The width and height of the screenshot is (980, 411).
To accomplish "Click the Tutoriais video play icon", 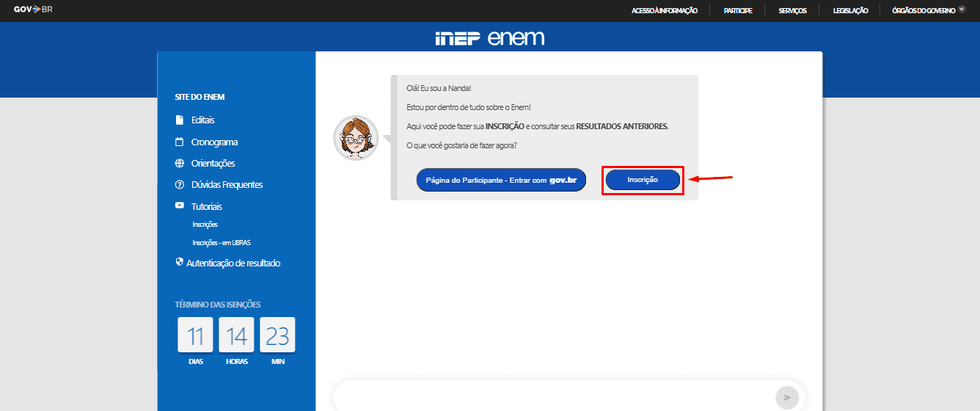I will tap(179, 206).
